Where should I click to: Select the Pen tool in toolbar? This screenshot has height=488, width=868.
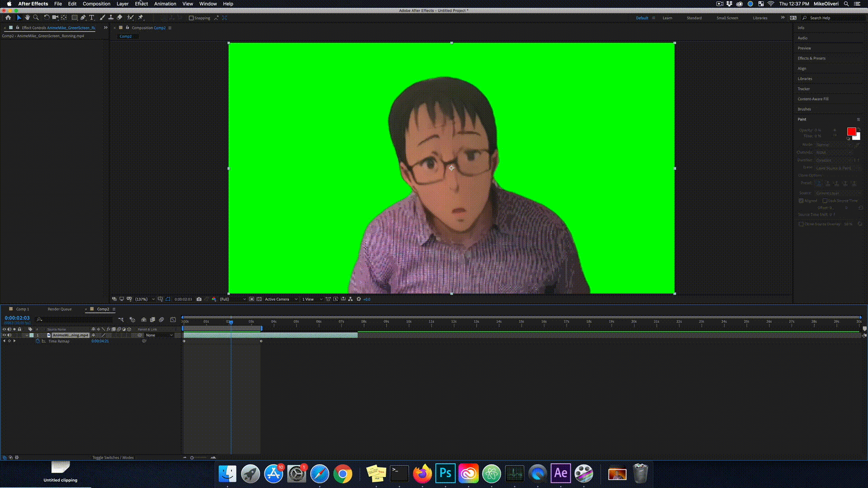point(83,18)
